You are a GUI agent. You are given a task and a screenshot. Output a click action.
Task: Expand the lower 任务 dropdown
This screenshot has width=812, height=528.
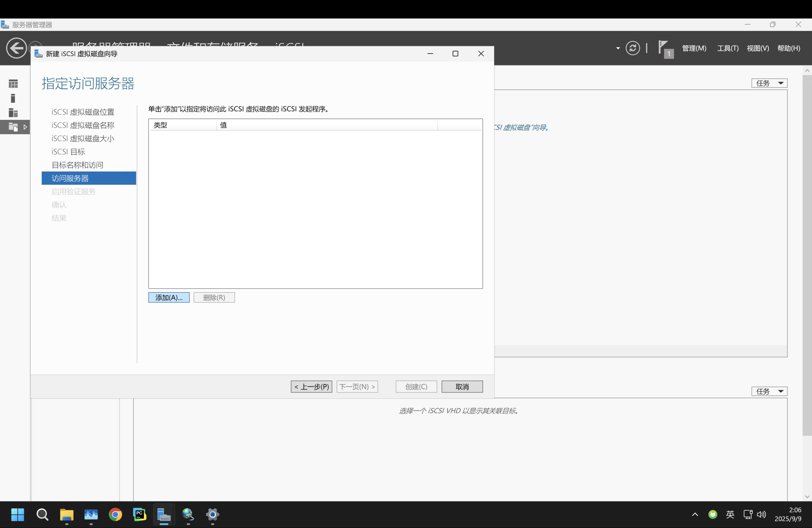[x=769, y=391]
